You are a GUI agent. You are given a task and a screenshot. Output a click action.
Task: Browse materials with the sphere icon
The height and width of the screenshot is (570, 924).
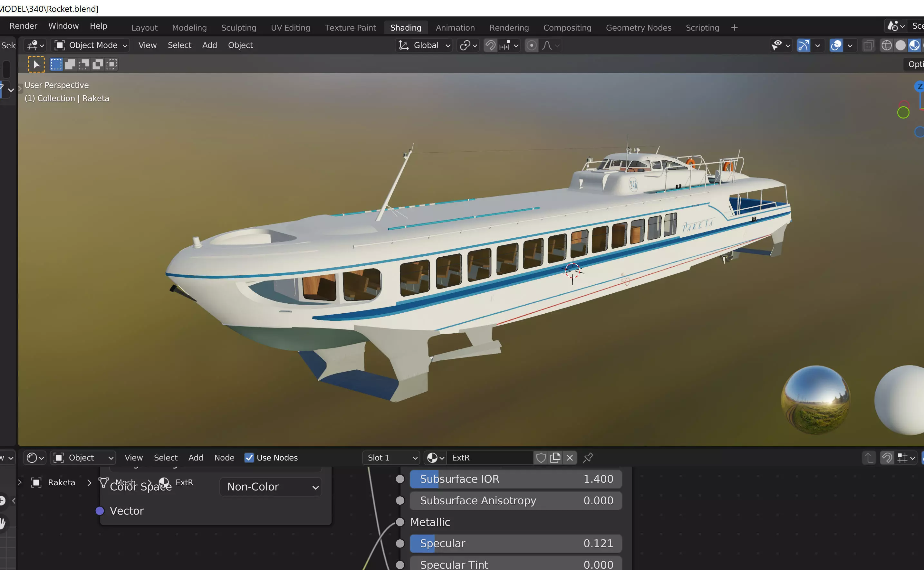[x=435, y=458]
